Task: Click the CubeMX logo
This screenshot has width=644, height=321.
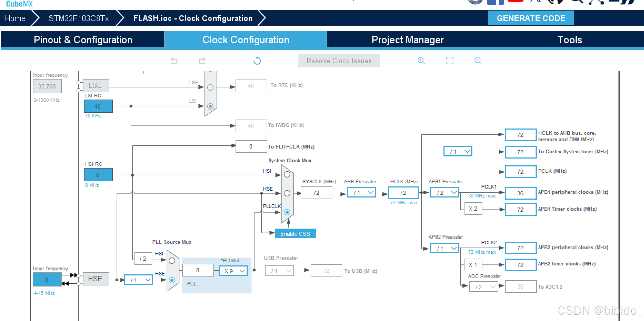Action: click(x=19, y=4)
